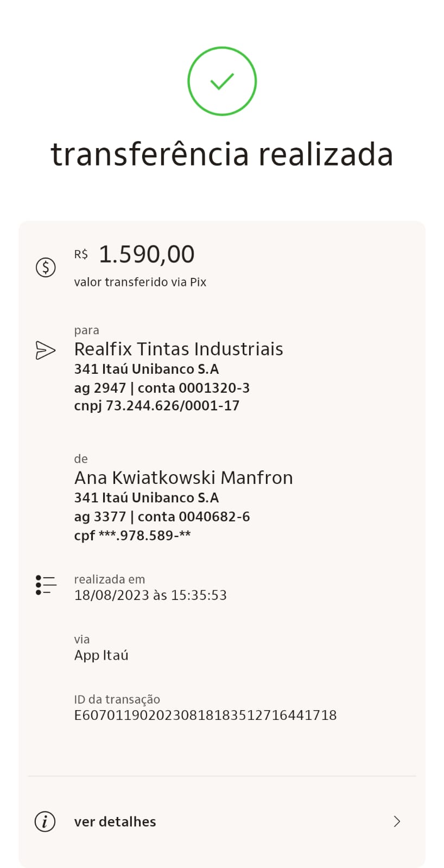Click the transferência realizada heading
The height and width of the screenshot is (868, 444).
coord(222,154)
